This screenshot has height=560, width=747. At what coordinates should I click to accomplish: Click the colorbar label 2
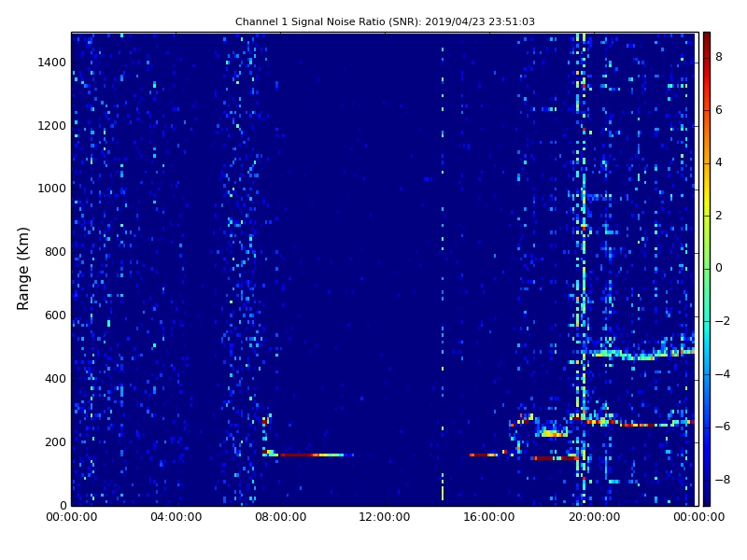pos(719,216)
